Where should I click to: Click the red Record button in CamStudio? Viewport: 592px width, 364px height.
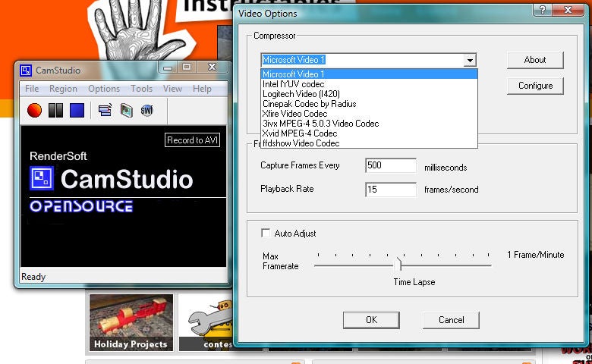[34, 111]
